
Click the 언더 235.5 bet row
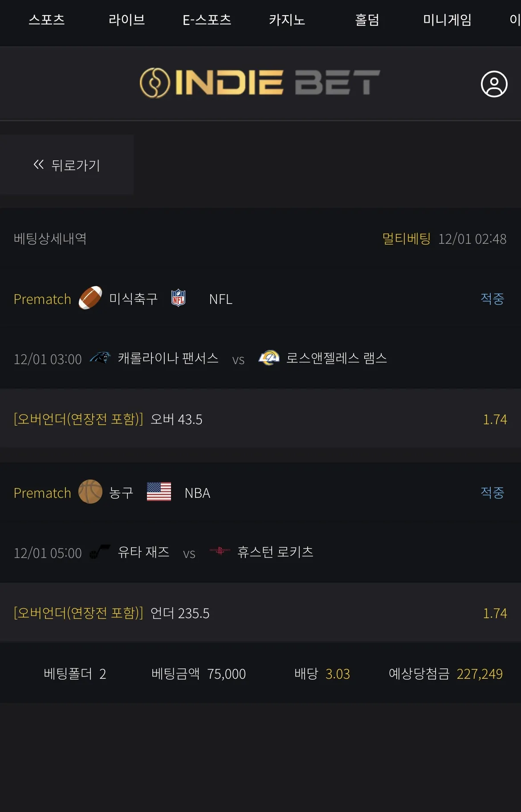[260, 612]
